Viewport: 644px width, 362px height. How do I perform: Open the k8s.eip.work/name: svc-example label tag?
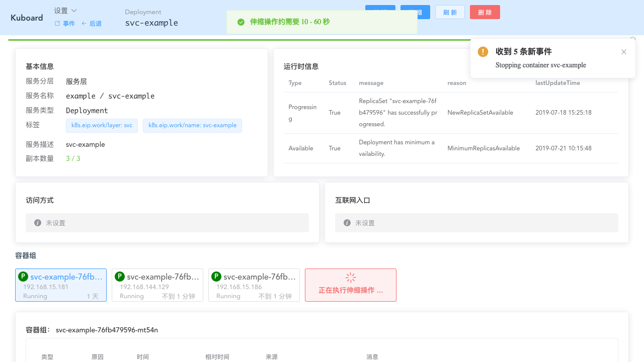[192, 125]
